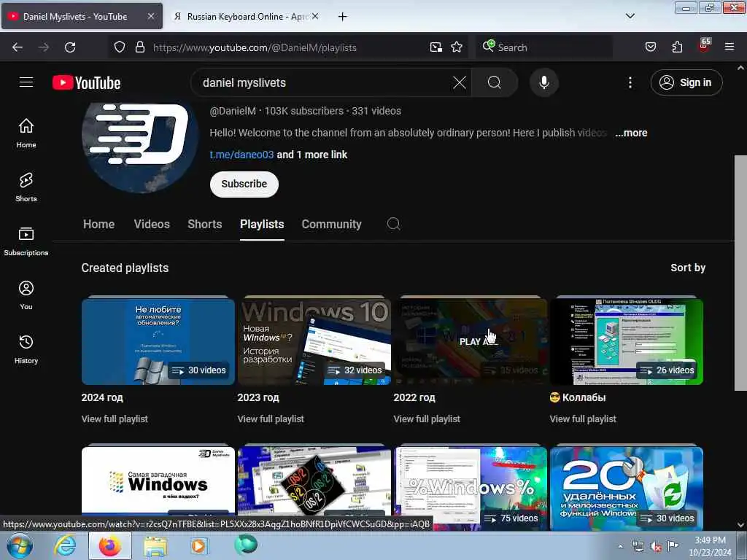The width and height of the screenshot is (747, 560).
Task: Save to Pocket icon
Action: click(650, 47)
